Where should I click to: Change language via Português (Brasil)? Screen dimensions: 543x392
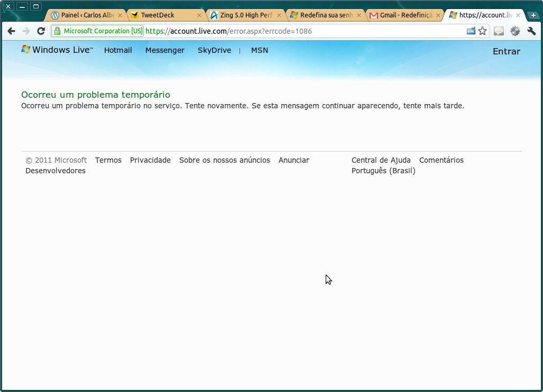tap(383, 171)
